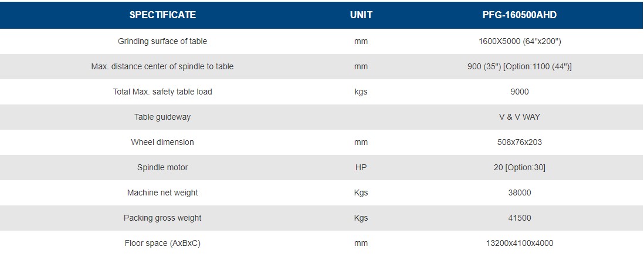Click "Max. distance center of spindle to table"
Screen dimensions: 644x260
pyautogui.click(x=162, y=67)
